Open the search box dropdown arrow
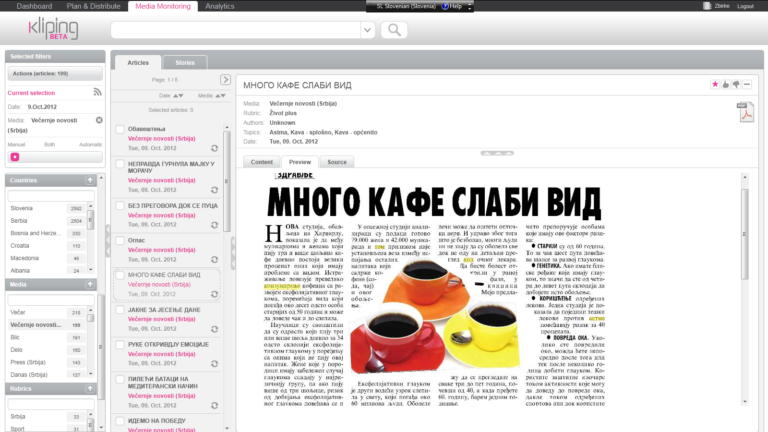Screen dimensions: 768x432 (x=367, y=30)
